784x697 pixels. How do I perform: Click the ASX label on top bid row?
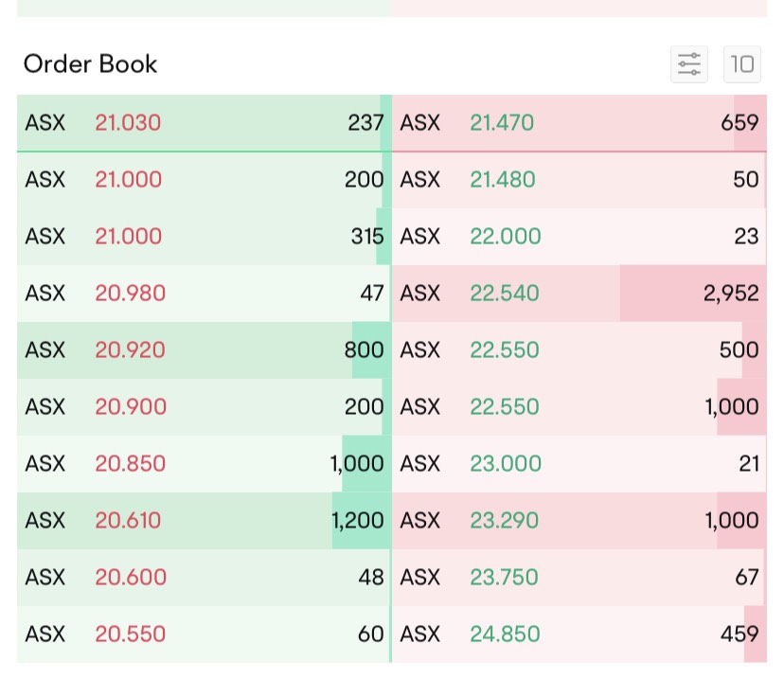(x=45, y=122)
